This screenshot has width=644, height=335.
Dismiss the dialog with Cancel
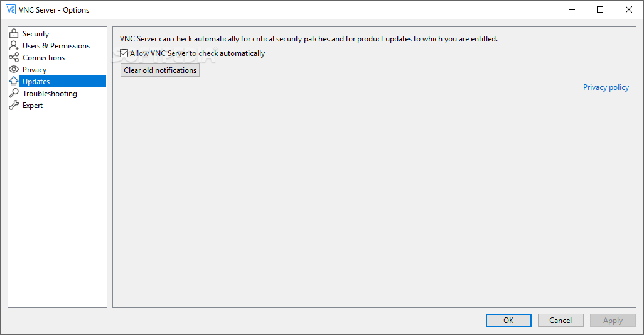tap(561, 321)
